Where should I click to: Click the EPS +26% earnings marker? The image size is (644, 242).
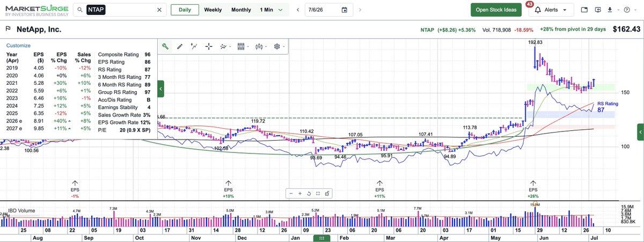coord(533,189)
